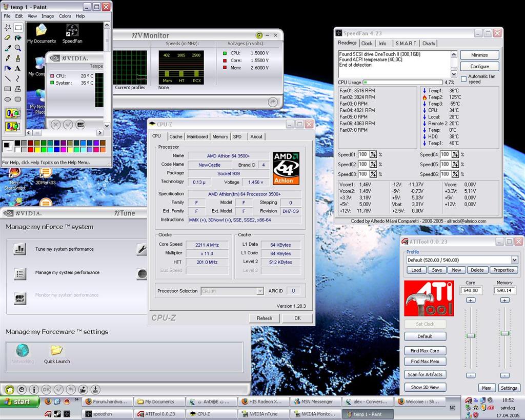Pick the Eraser tool in Paint

coord(8,38)
